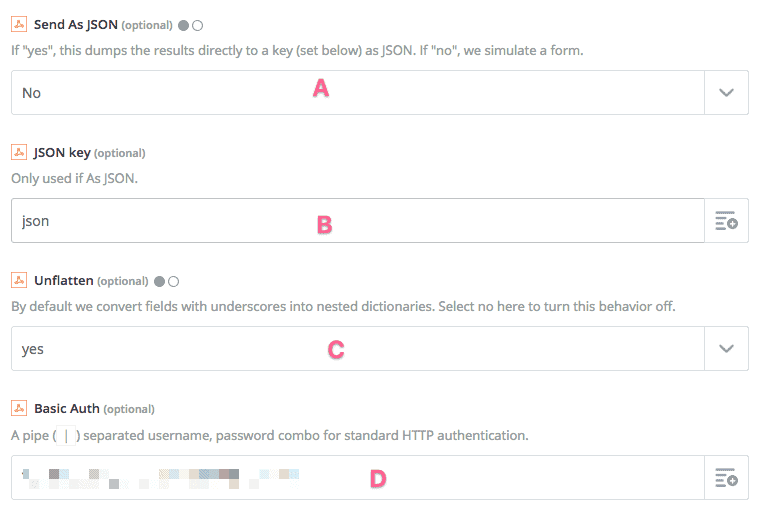Click the 'yes' value in Unflatten field
Screen dimensions: 758x517
[33, 349]
